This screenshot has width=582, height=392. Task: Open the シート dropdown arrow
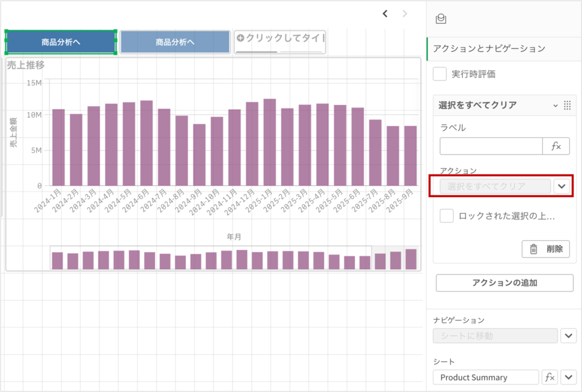(x=568, y=377)
